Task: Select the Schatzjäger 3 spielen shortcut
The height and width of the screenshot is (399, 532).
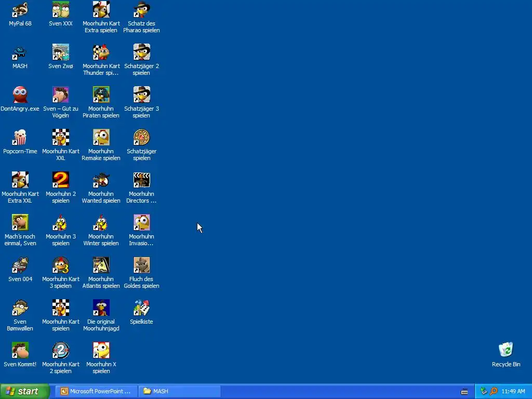Action: click(141, 95)
